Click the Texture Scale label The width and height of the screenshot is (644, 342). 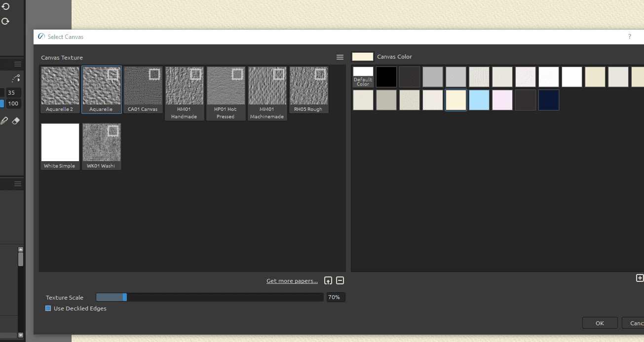pyautogui.click(x=65, y=298)
